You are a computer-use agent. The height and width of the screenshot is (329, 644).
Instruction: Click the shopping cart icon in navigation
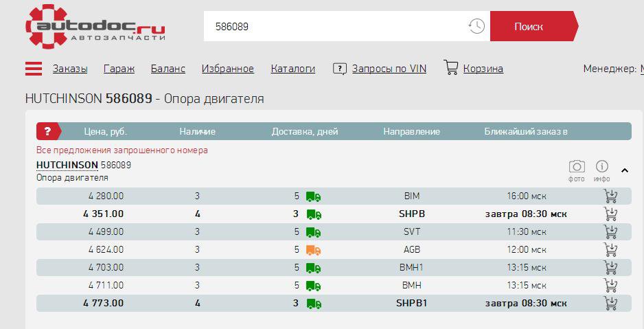click(x=450, y=67)
